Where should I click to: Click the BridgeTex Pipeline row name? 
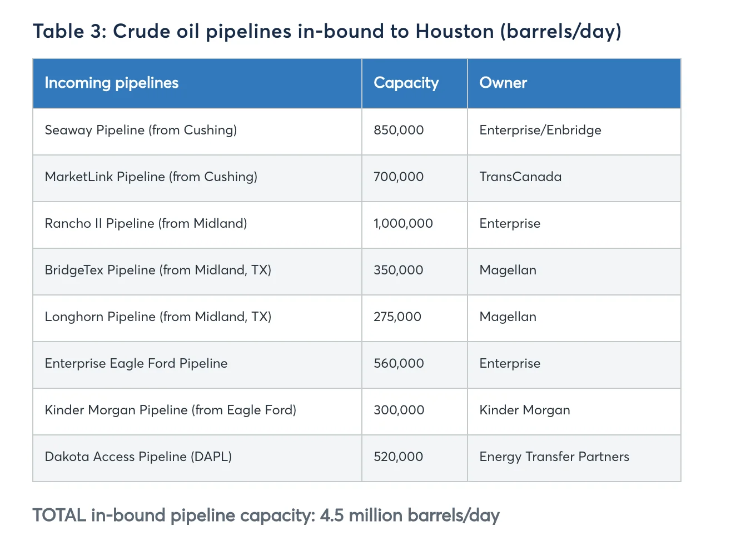pos(158,271)
